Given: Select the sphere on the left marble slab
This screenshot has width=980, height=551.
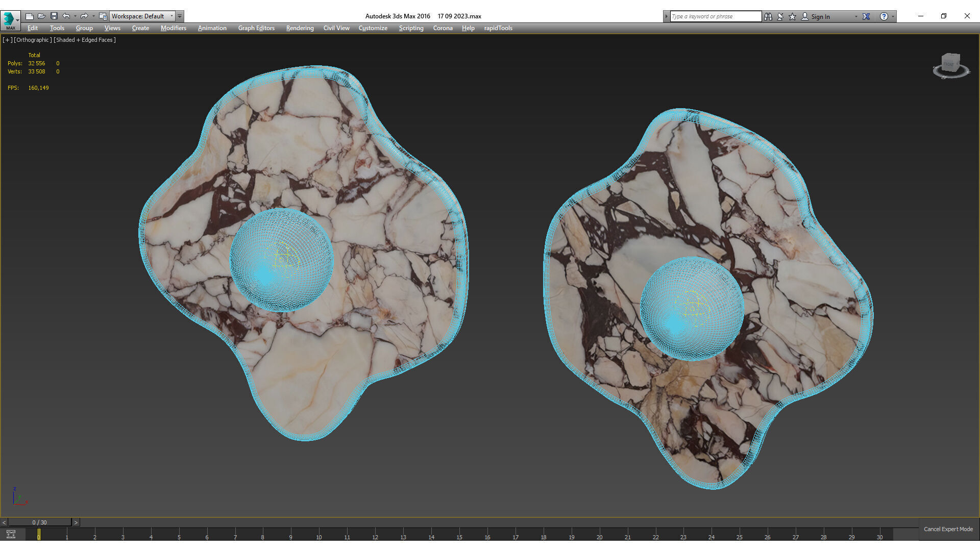Looking at the screenshot, I should [x=281, y=260].
